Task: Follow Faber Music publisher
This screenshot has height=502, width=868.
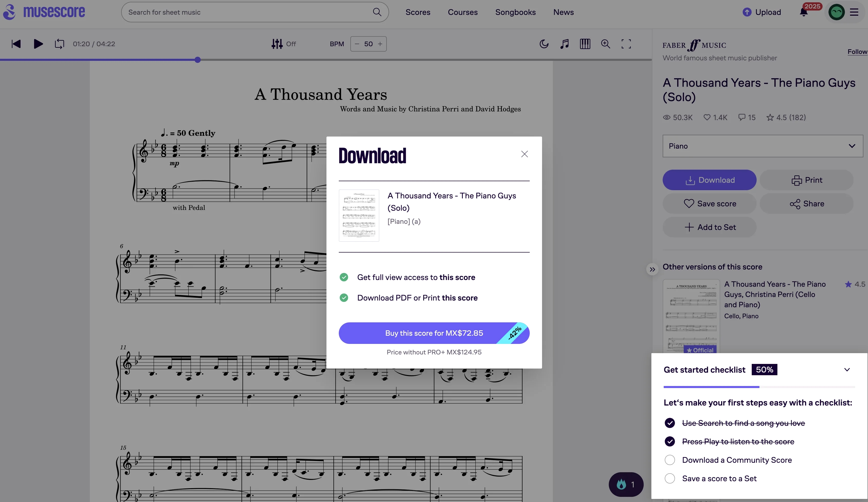Action: click(x=857, y=52)
